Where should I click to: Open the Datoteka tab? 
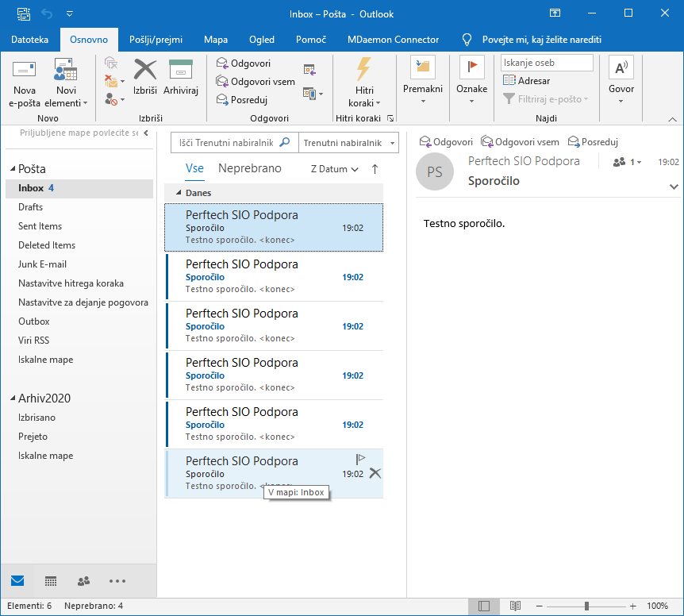click(x=29, y=40)
